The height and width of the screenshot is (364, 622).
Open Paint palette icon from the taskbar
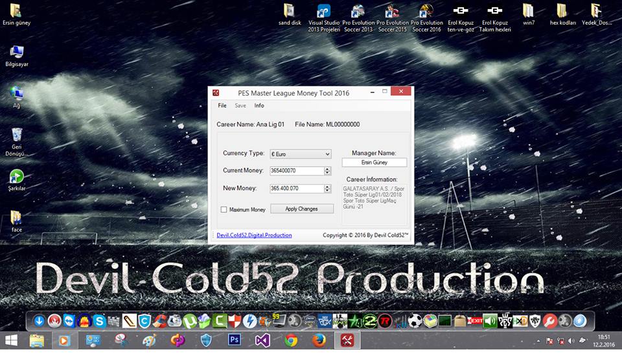click(149, 340)
